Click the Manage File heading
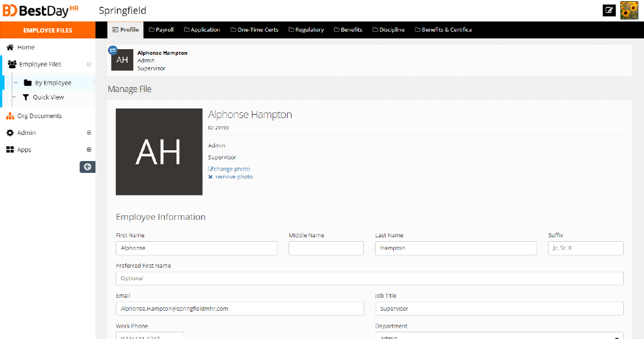 pyautogui.click(x=129, y=89)
